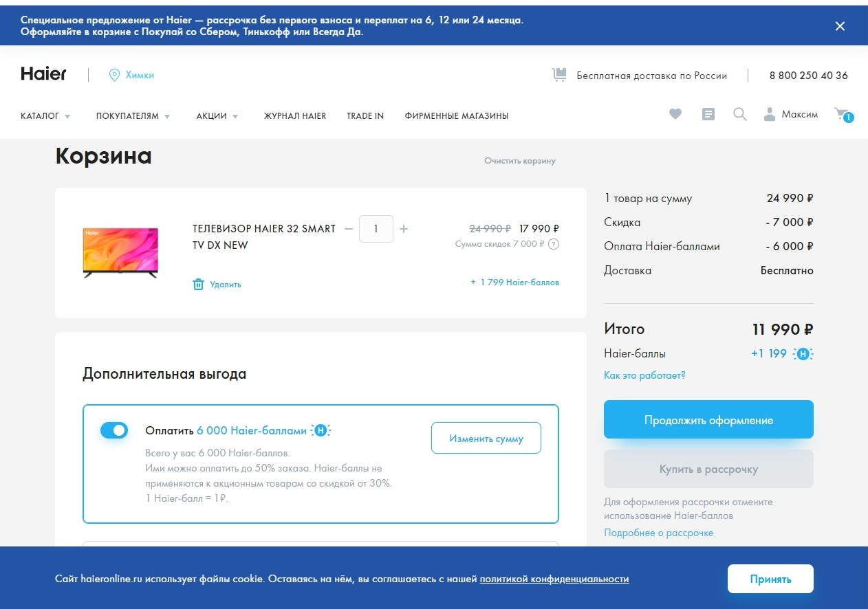Close the Haier installment promo banner
Viewport: 868px width, 609px height.
pyautogui.click(x=840, y=26)
